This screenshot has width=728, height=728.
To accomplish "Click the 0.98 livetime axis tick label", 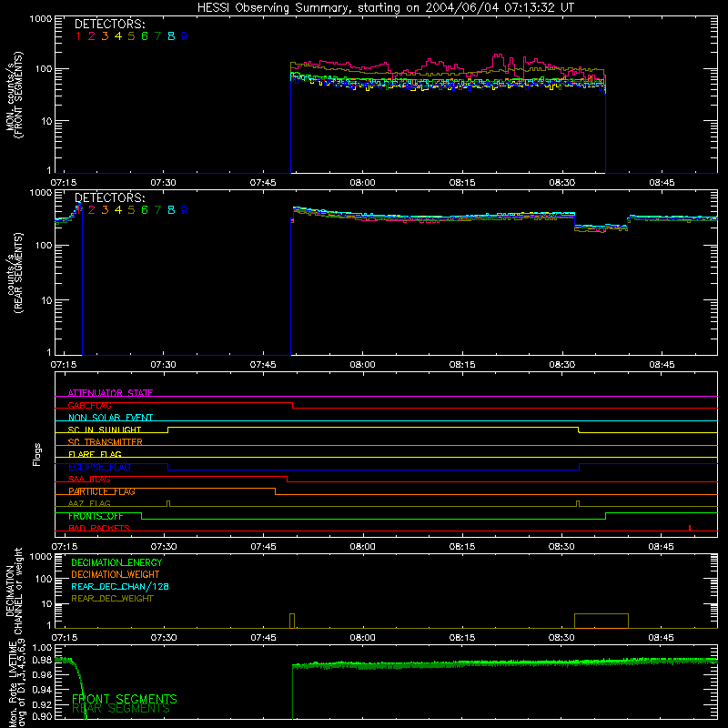I will 42,660.
